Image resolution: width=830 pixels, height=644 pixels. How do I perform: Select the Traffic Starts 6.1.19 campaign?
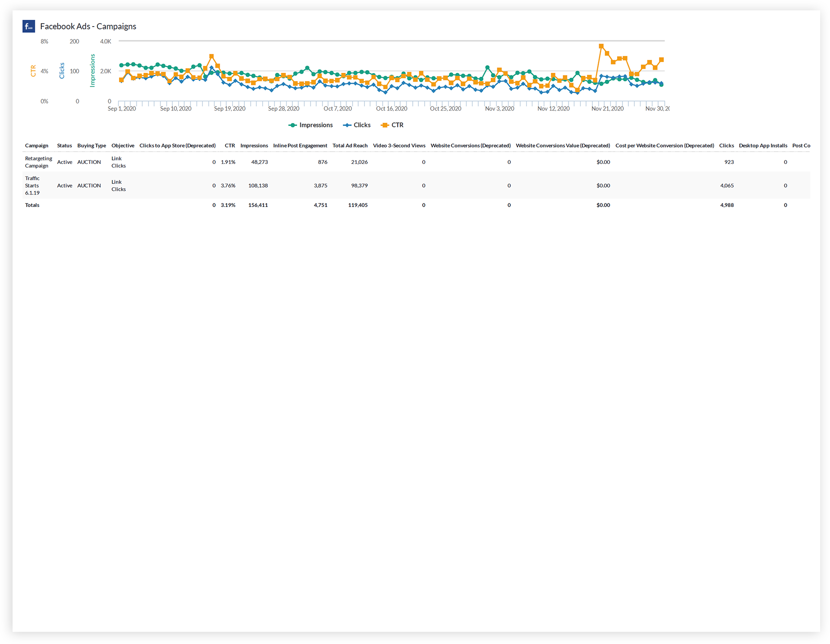click(x=32, y=185)
